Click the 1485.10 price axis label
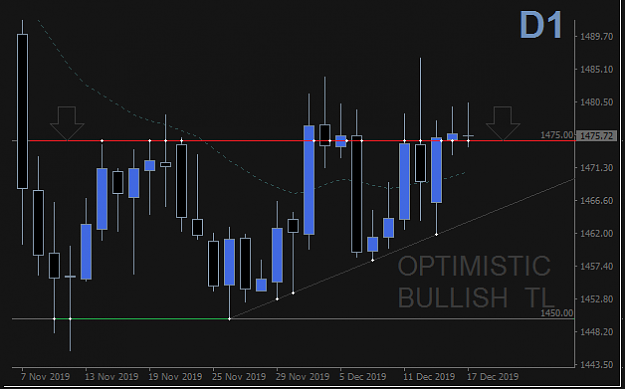This screenshot has height=389, width=625. click(597, 70)
